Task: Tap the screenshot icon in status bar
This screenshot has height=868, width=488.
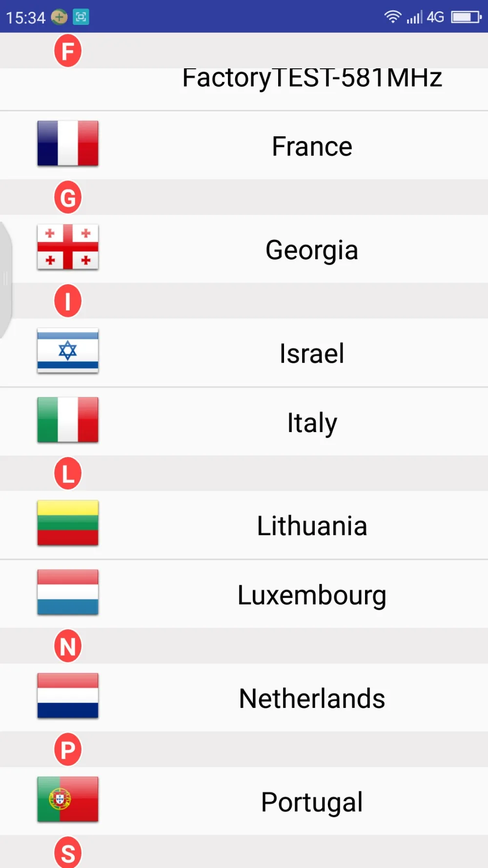Action: click(x=81, y=17)
